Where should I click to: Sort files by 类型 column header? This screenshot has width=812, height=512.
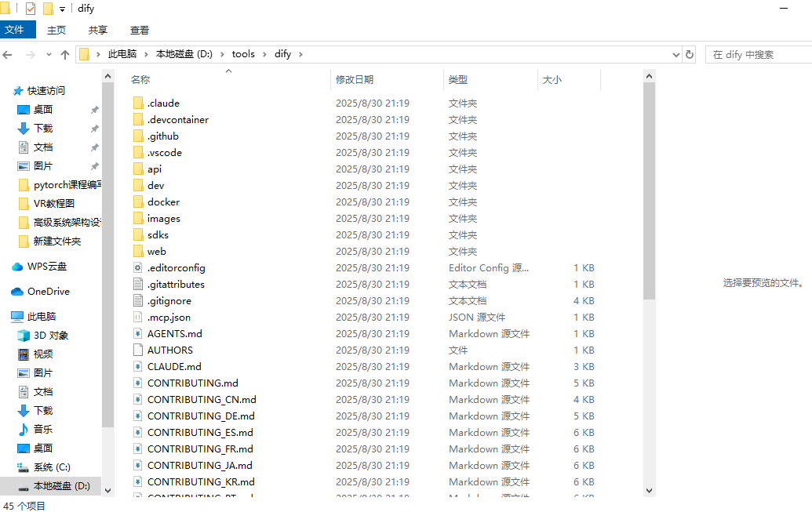pyautogui.click(x=458, y=79)
